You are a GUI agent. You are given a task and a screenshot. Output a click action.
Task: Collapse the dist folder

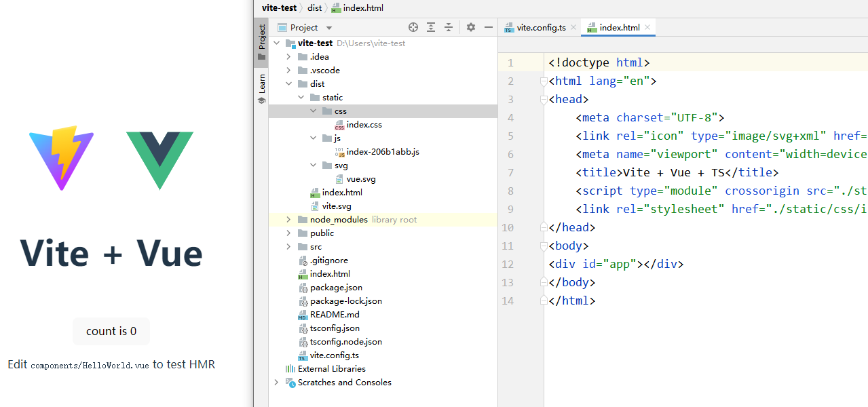coord(288,84)
